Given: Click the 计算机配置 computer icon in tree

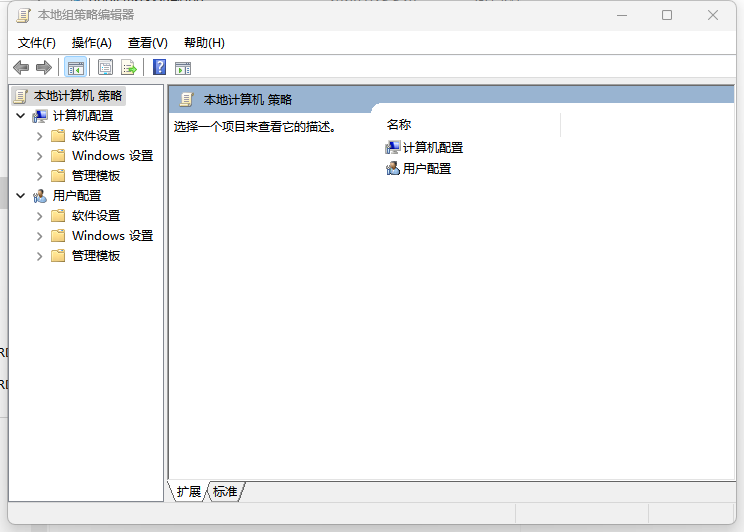Looking at the screenshot, I should tap(40, 116).
